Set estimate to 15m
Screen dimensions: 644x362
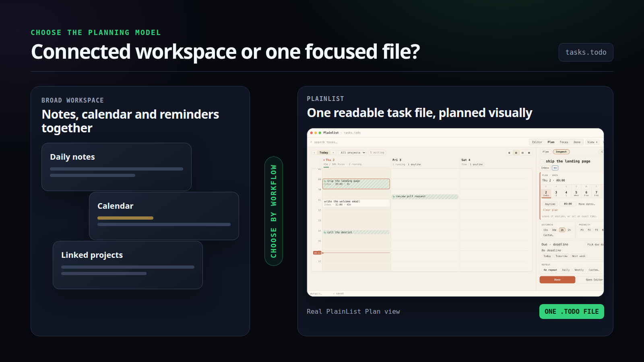pyautogui.click(x=546, y=230)
